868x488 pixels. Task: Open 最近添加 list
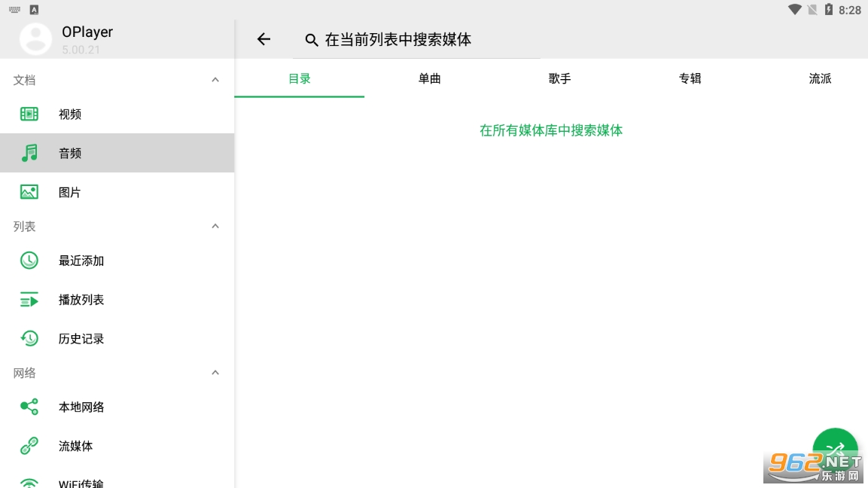point(117,261)
